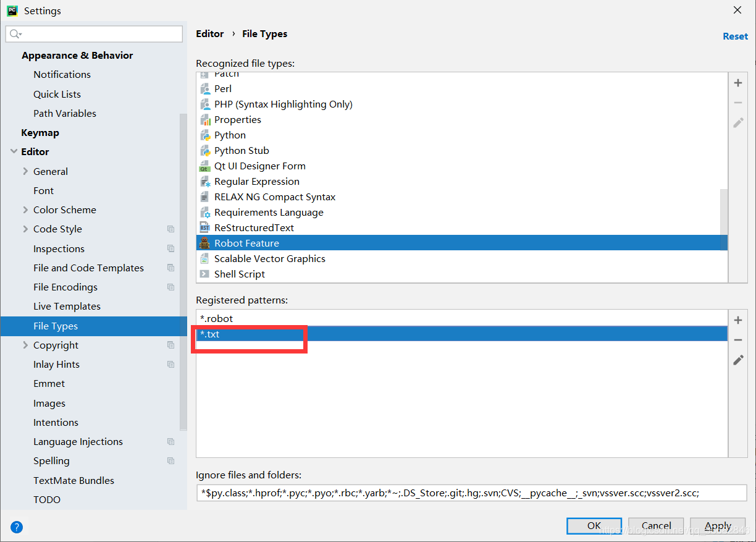This screenshot has height=542, width=756.
Task: Click the project-level icon beside Spelling
Action: (x=171, y=461)
